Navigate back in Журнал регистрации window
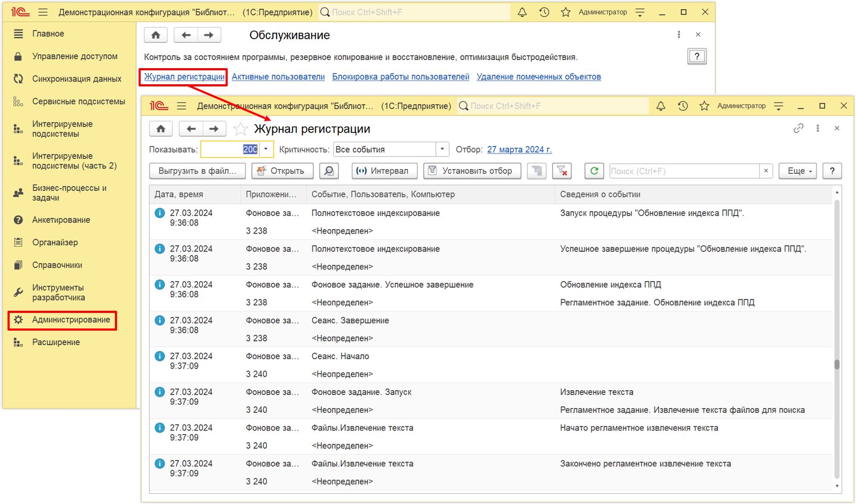The image size is (856, 504). (x=191, y=129)
